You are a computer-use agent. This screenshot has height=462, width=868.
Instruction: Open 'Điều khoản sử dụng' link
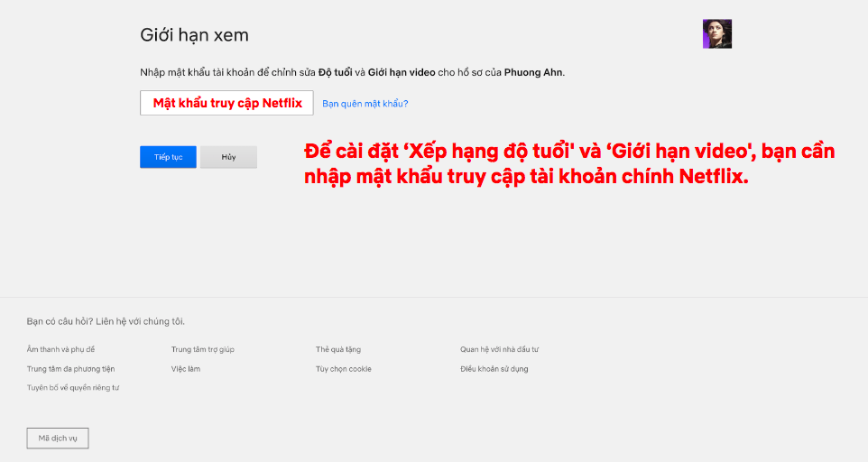[494, 369]
